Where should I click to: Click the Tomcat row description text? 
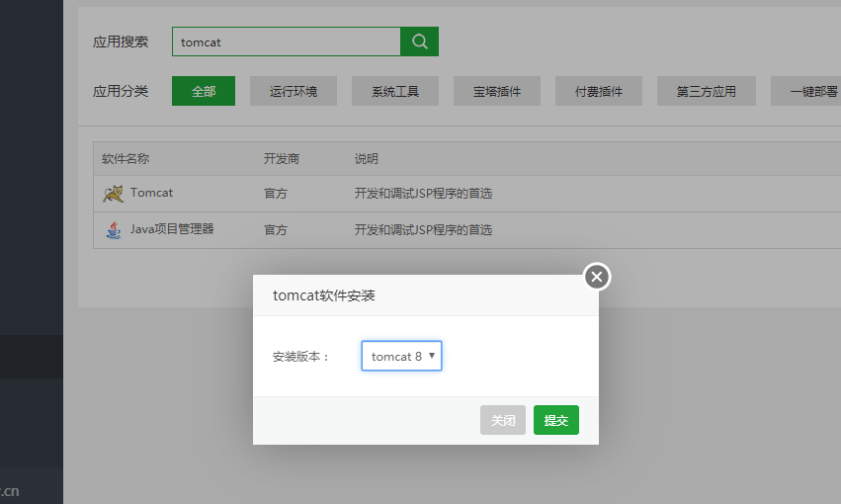[423, 194]
